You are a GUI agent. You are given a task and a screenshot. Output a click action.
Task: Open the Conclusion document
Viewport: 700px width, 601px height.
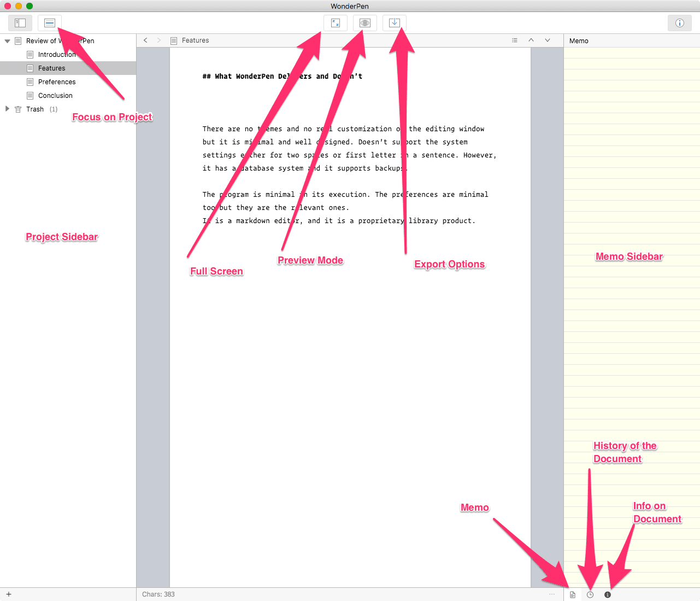click(x=68, y=96)
